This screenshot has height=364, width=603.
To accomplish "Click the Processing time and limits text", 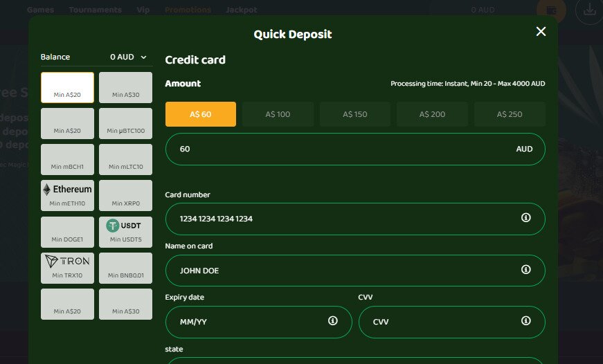I will coord(467,84).
